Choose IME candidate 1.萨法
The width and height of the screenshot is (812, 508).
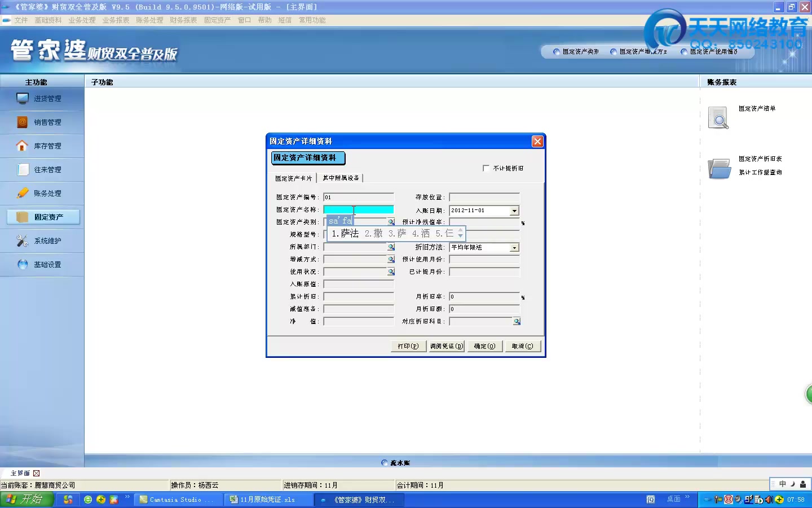coord(345,233)
